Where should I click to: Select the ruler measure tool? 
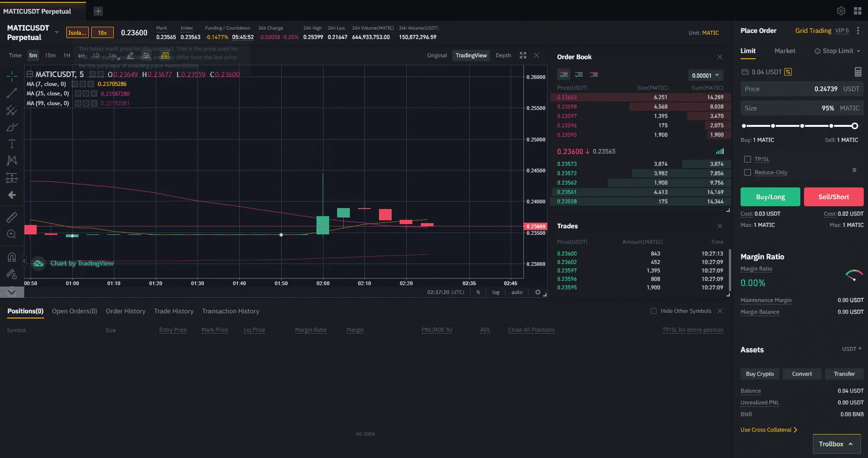click(x=12, y=217)
